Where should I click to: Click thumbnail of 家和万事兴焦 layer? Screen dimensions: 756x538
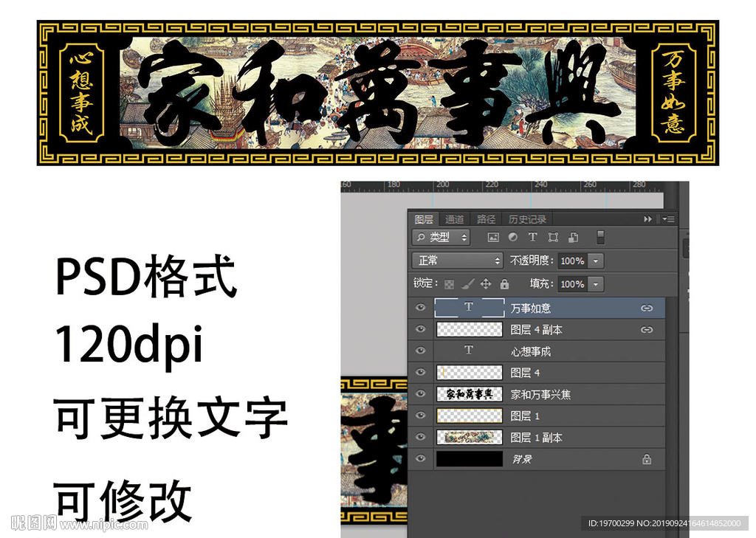click(x=469, y=394)
